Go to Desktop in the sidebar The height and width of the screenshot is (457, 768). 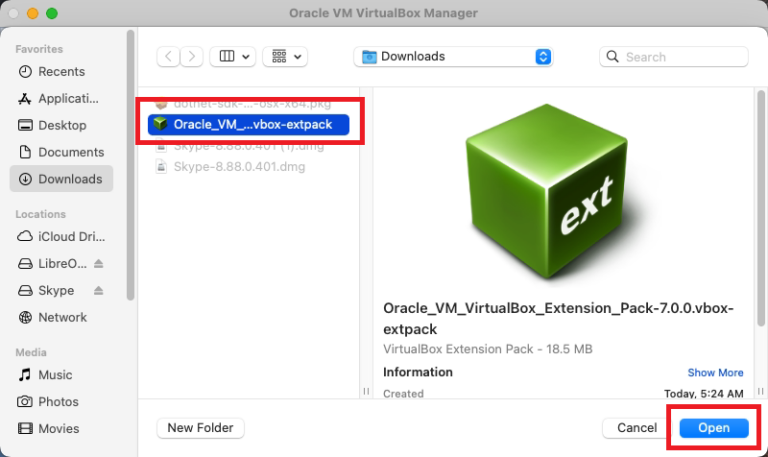point(62,126)
